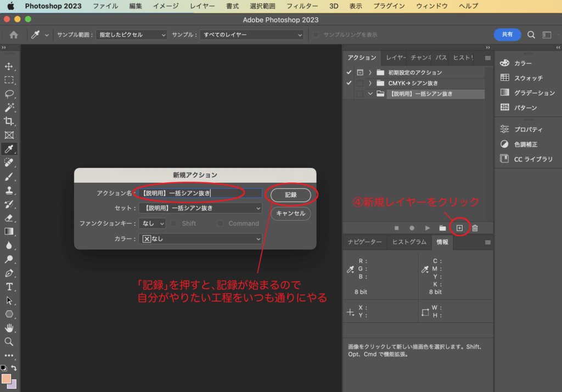Select the Hand tool
Screen dimensions: 562x392
pos(9,328)
